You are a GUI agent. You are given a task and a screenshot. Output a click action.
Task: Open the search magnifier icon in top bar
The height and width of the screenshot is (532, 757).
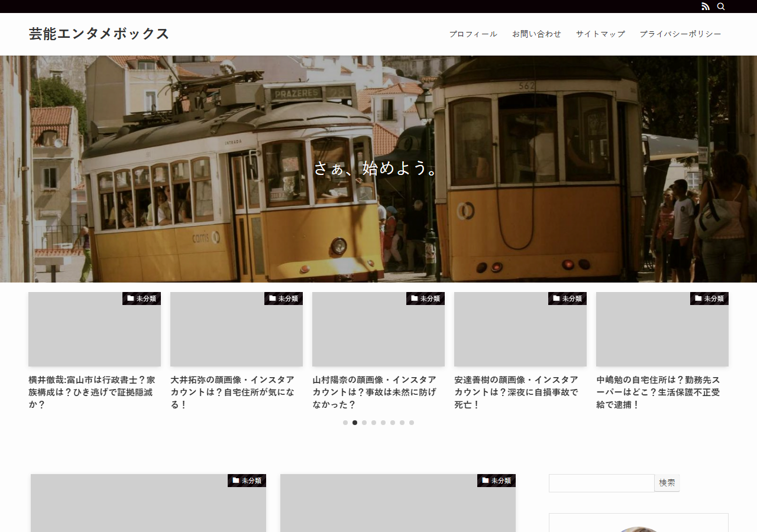pyautogui.click(x=721, y=7)
